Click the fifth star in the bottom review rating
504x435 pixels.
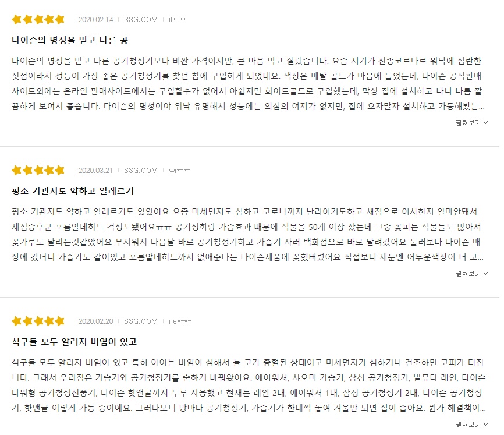point(61,321)
